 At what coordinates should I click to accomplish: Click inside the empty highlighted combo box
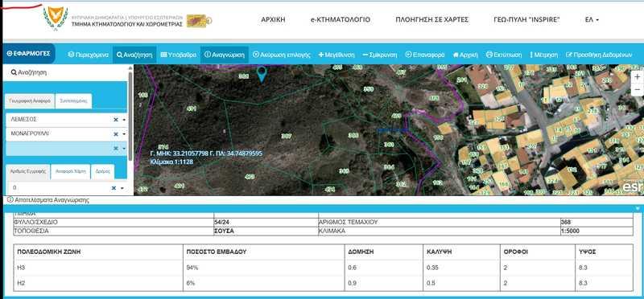58,149
